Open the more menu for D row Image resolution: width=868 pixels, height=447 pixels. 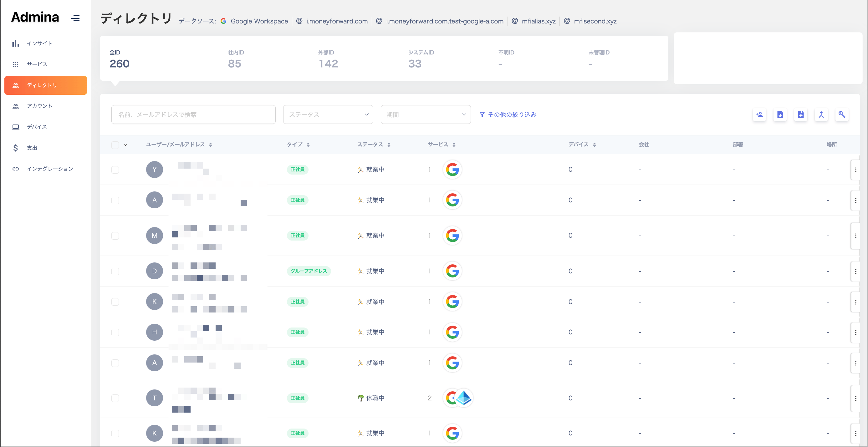tap(855, 272)
